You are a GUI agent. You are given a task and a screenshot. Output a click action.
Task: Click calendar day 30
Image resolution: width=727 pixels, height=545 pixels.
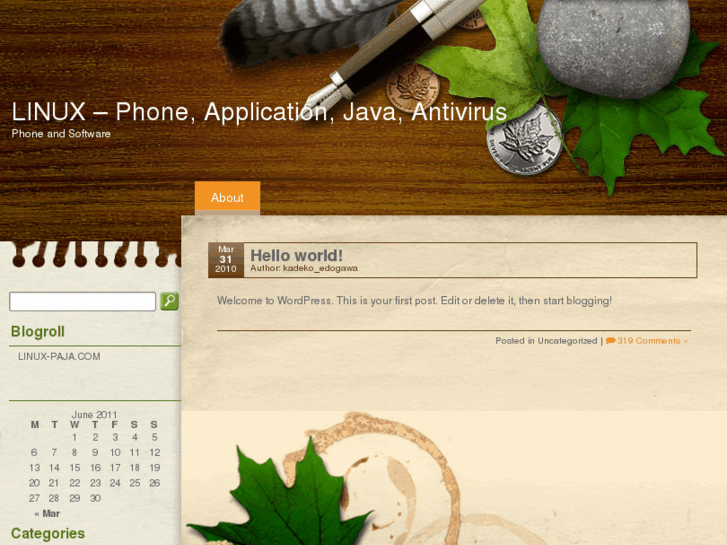[95, 498]
